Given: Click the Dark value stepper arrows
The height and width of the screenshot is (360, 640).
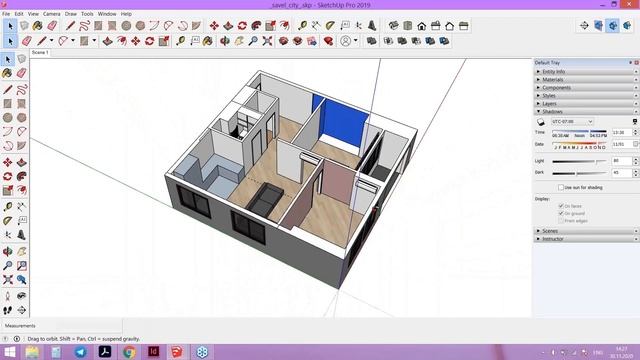Looking at the screenshot, I should pos(635,173).
